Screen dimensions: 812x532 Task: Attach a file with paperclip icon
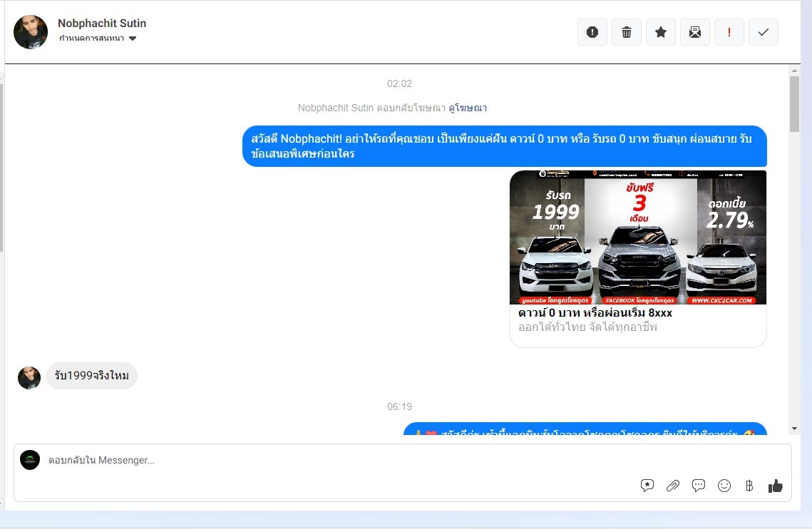673,486
